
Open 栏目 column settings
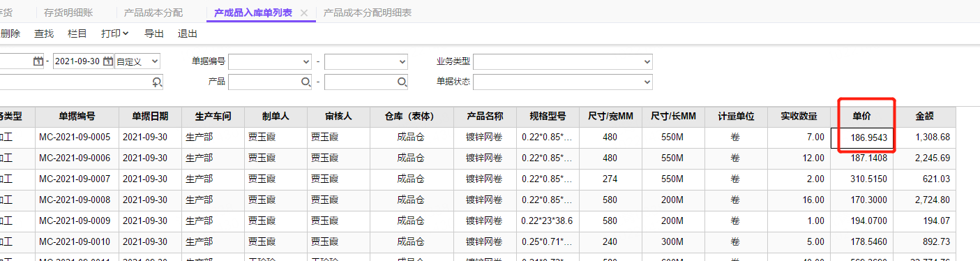click(77, 33)
